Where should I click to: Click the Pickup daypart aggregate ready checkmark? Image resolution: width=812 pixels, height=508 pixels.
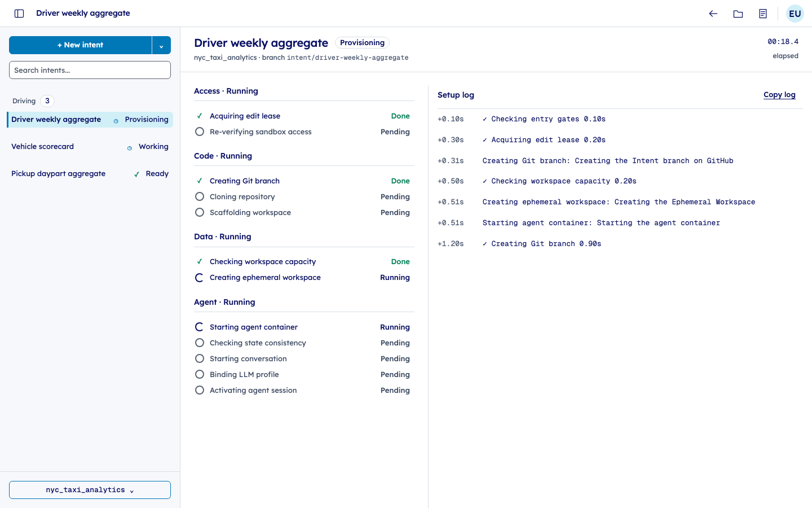(136, 174)
